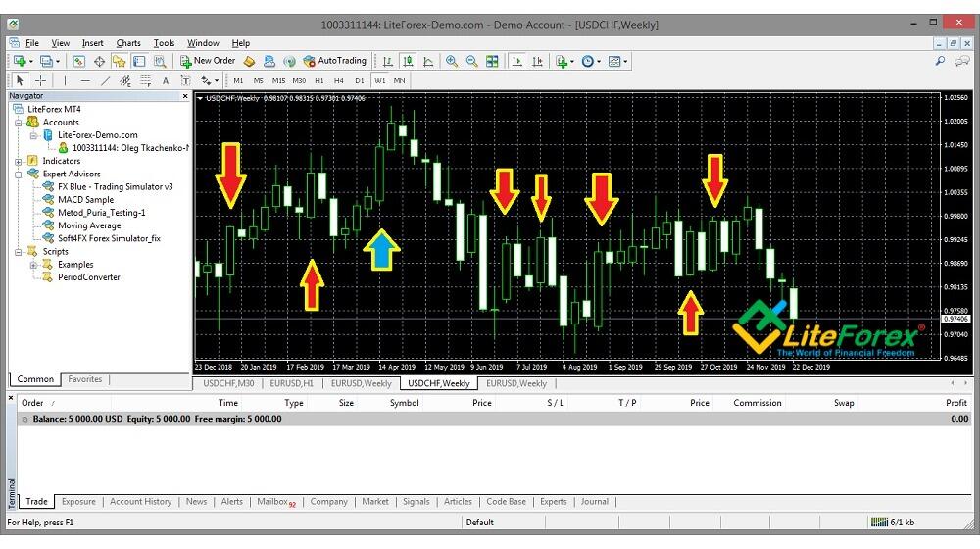Click the New Order toolbar button
Screen dimensions: 980x549
(x=207, y=61)
